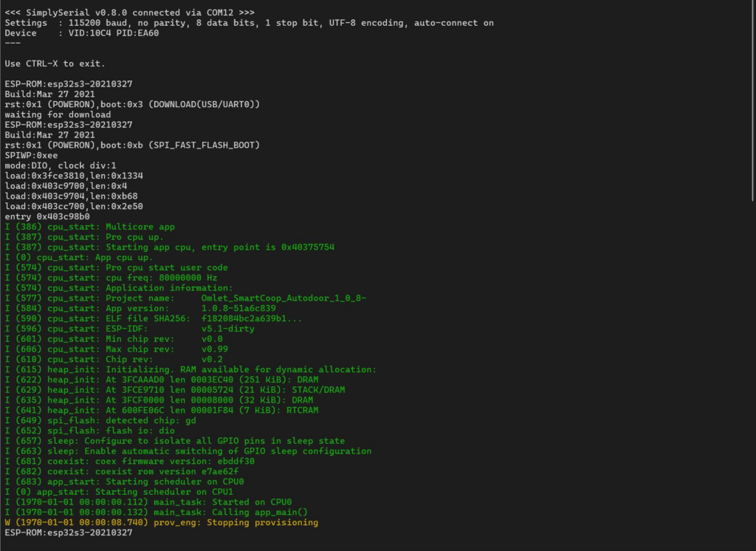This screenshot has width=756, height=551.
Task: Click the heap_init 3FCF0000 (32 KiB) DRAM line
Action: click(159, 400)
